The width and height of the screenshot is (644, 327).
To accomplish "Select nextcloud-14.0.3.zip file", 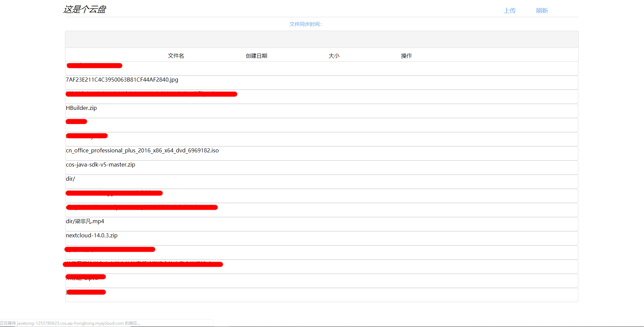I will (x=92, y=236).
